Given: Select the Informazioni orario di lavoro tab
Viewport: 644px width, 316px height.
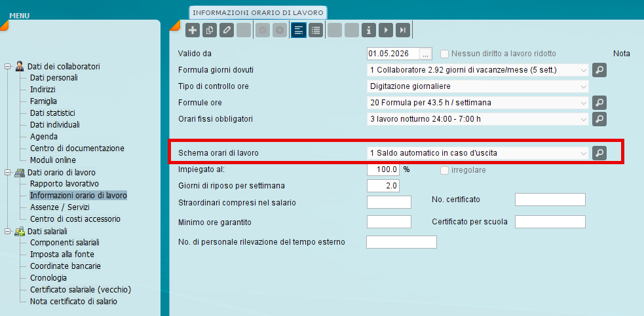Looking at the screenshot, I should [258, 12].
